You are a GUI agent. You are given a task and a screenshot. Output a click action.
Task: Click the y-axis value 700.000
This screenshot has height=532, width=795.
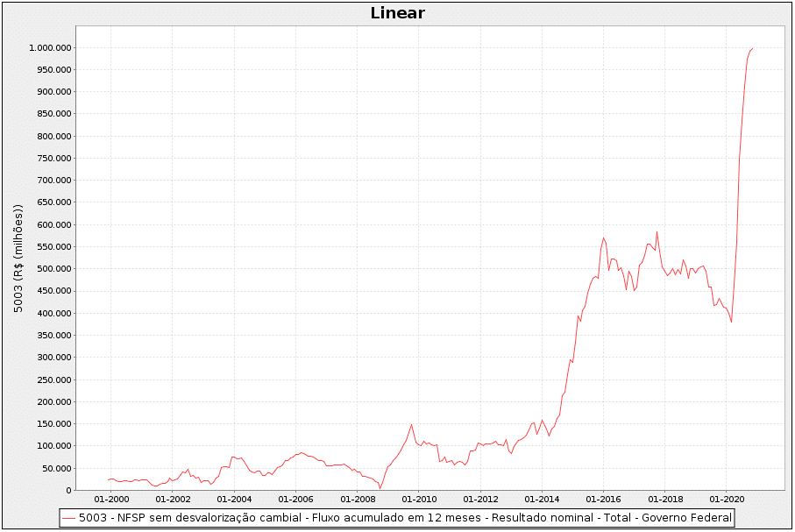pos(53,181)
